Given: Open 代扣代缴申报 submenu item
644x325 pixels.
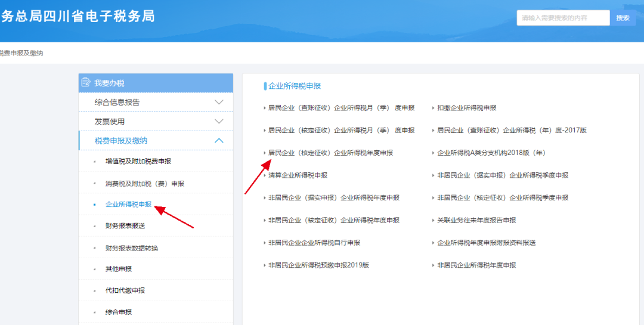Looking at the screenshot, I should pyautogui.click(x=125, y=290).
